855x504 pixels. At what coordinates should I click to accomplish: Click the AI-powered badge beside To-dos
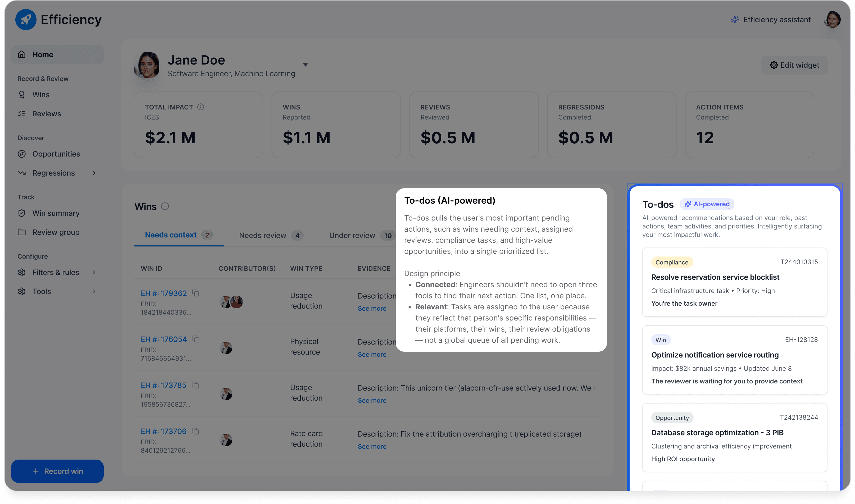point(707,204)
